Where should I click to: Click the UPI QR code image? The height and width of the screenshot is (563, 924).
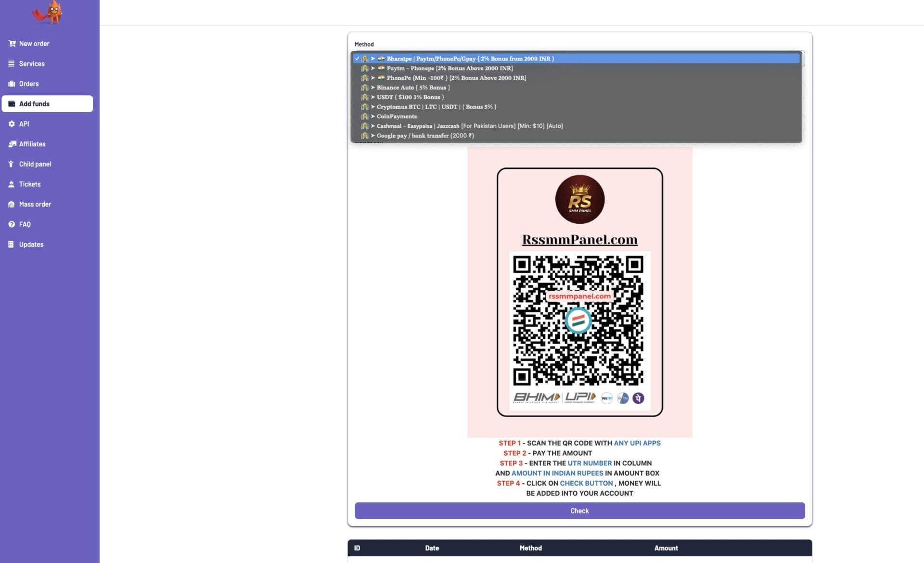click(x=578, y=320)
